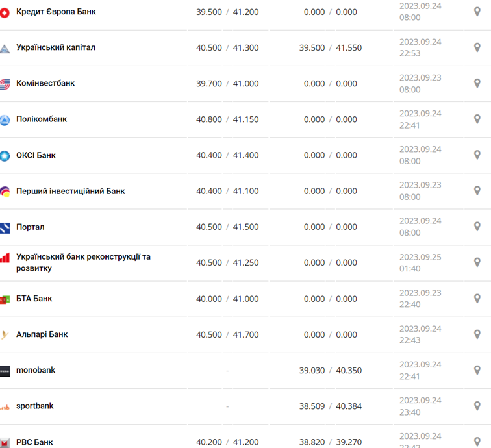Click the Альпарі Банк logo
The image size is (491, 448).
(5, 335)
